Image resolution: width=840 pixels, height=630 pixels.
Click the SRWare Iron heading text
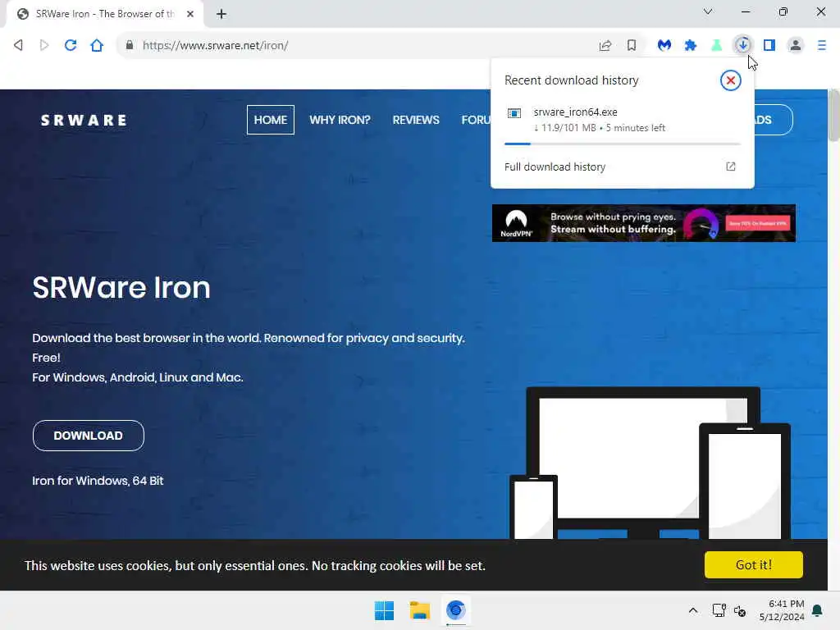point(121,287)
